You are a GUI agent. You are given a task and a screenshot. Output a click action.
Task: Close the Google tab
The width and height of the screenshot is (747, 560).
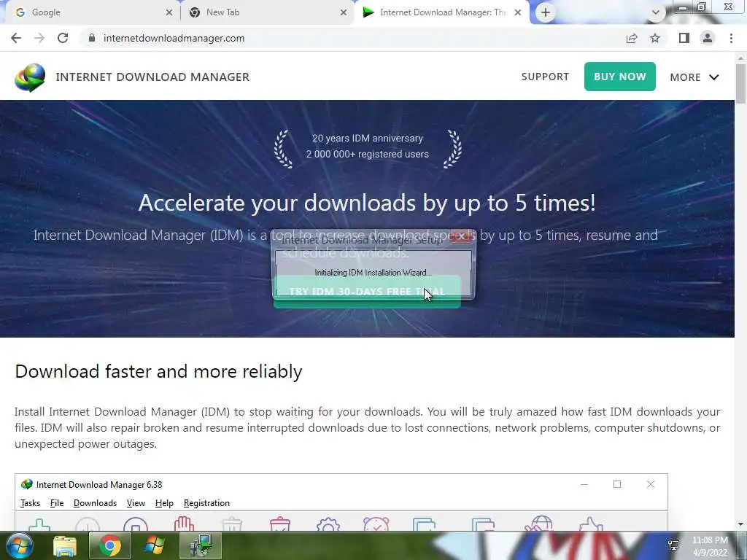pyautogui.click(x=169, y=12)
